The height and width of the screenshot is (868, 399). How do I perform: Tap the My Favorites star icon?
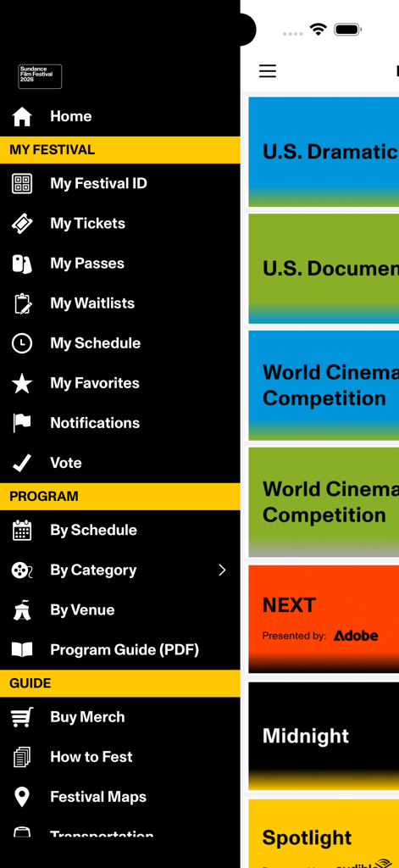(22, 383)
